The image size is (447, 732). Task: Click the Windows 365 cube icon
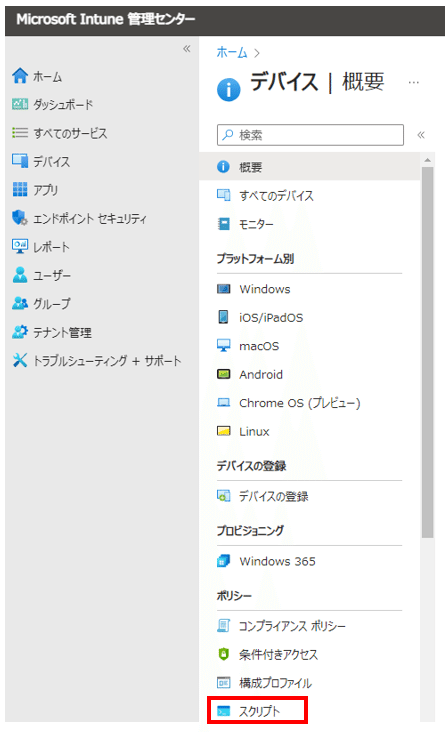click(x=224, y=561)
